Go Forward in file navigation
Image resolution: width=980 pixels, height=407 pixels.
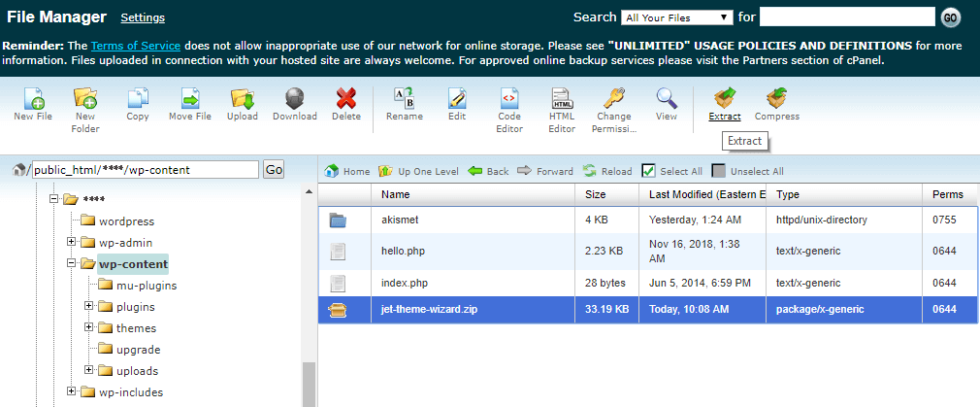tap(545, 171)
